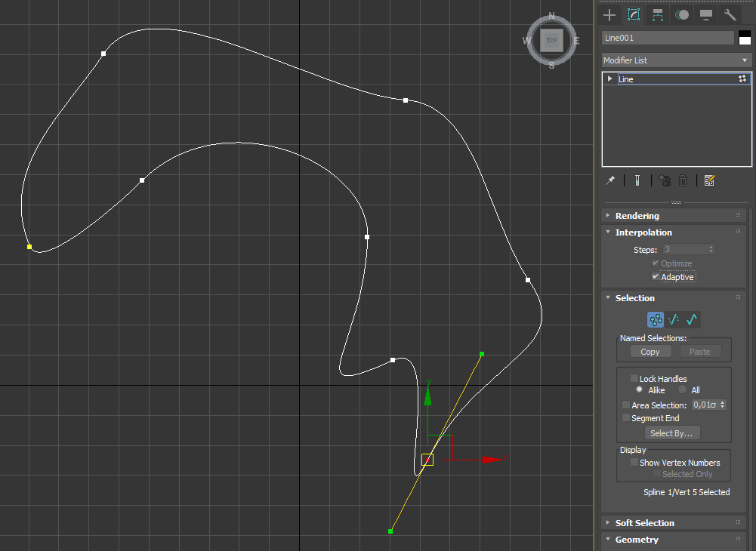The width and height of the screenshot is (756, 551).
Task: Toggle Show End Result test-tube icon
Action: coord(637,180)
